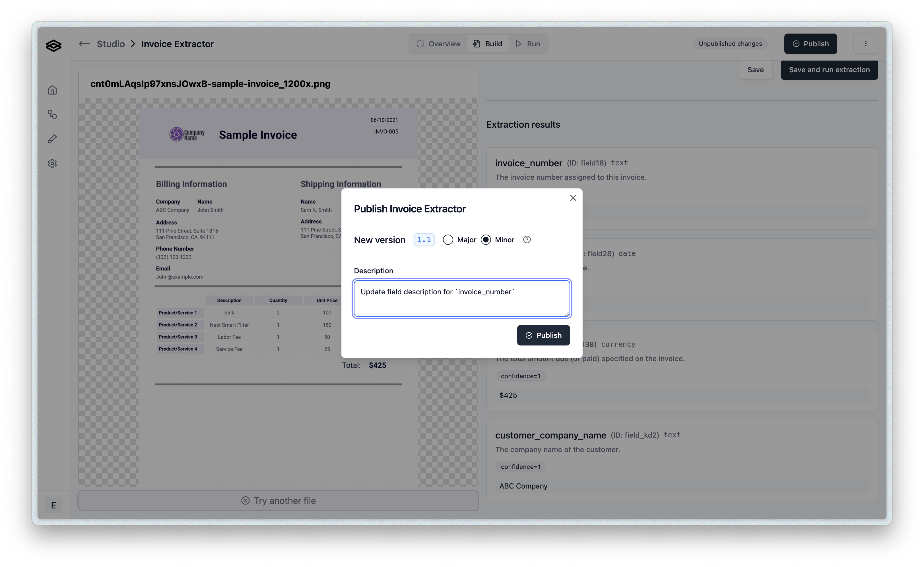Click the Description text area

click(x=461, y=299)
